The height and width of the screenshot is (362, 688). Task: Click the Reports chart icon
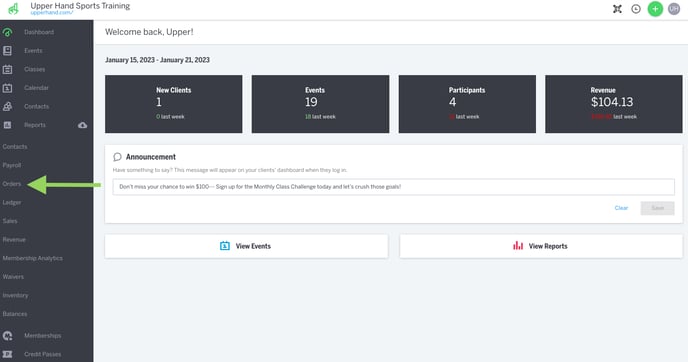pyautogui.click(x=7, y=125)
